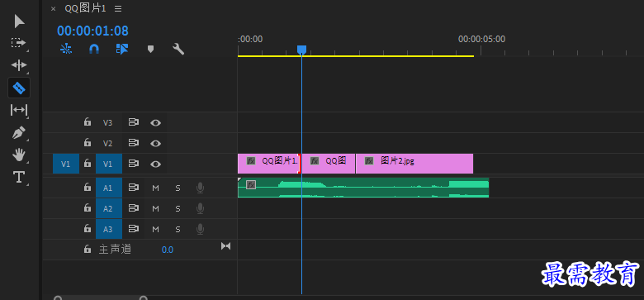
Task: Mute track A1
Action: click(x=156, y=188)
